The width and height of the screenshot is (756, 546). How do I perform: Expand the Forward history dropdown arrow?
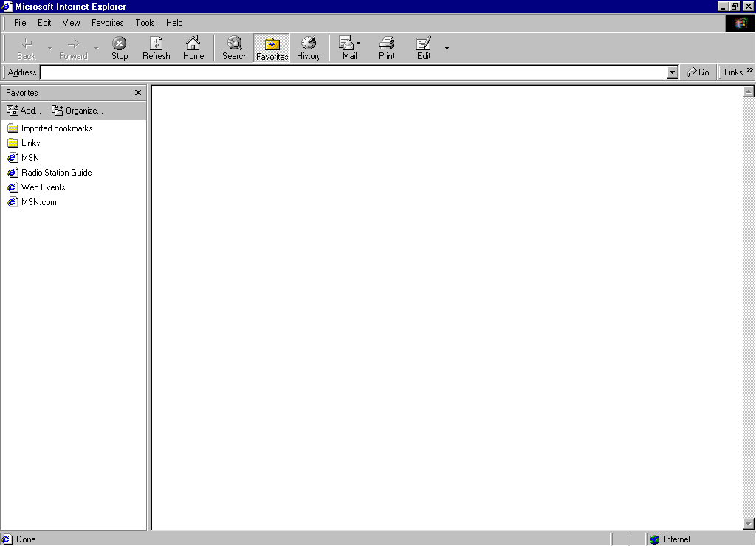pos(97,48)
